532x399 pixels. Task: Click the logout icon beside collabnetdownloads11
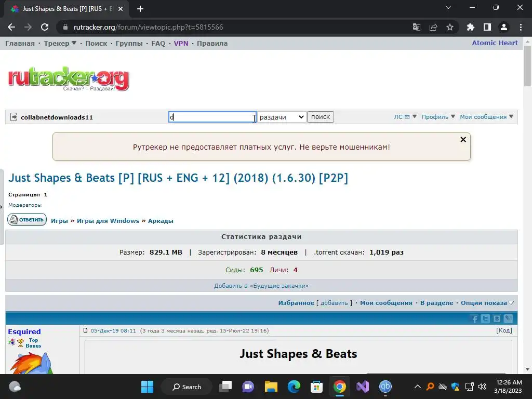tap(14, 117)
